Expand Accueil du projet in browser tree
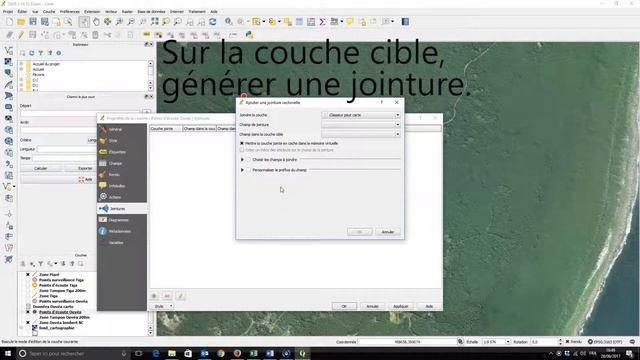 click(x=22, y=64)
